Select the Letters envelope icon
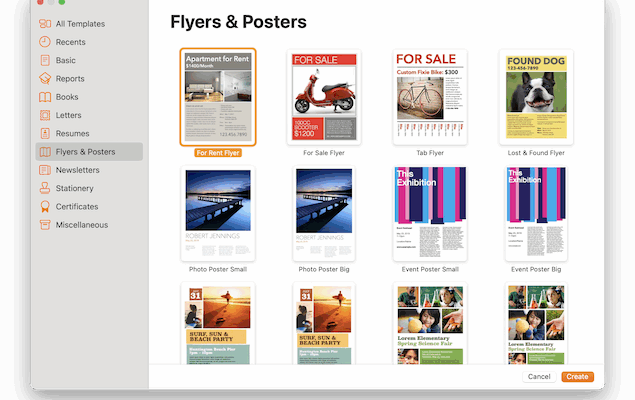The height and width of the screenshot is (400, 635). [45, 115]
